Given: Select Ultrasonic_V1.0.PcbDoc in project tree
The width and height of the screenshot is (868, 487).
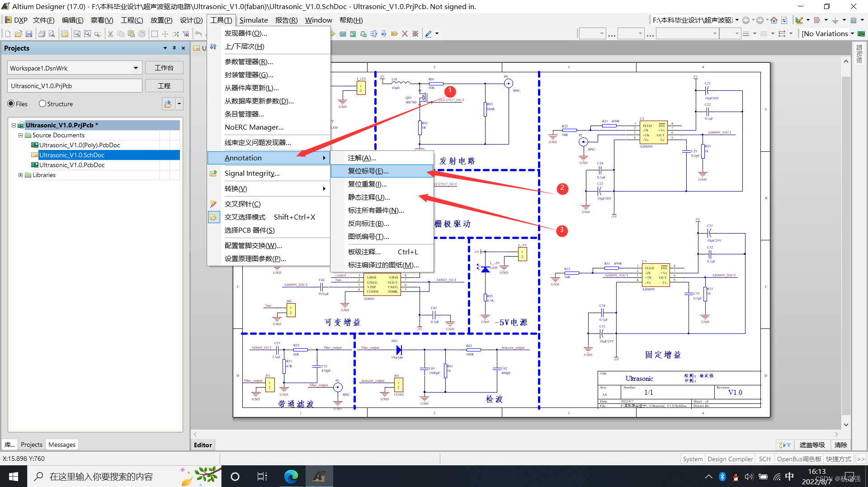Looking at the screenshot, I should pyautogui.click(x=72, y=165).
